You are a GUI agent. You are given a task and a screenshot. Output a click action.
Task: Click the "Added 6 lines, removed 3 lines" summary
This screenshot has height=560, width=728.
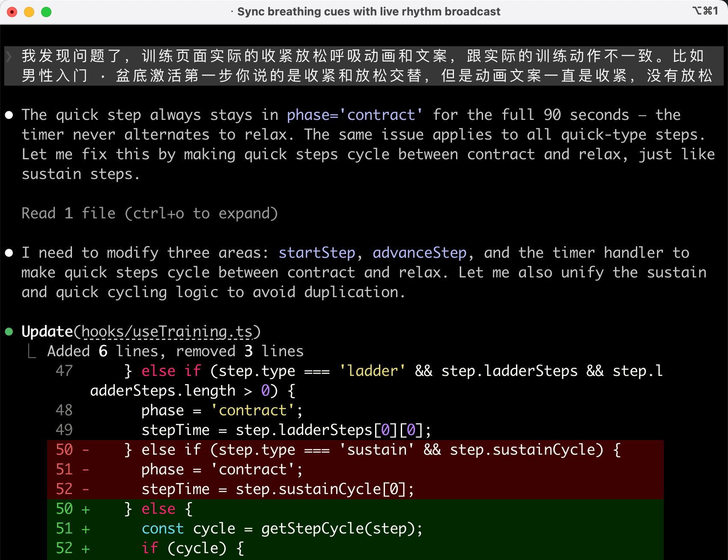pos(175,351)
